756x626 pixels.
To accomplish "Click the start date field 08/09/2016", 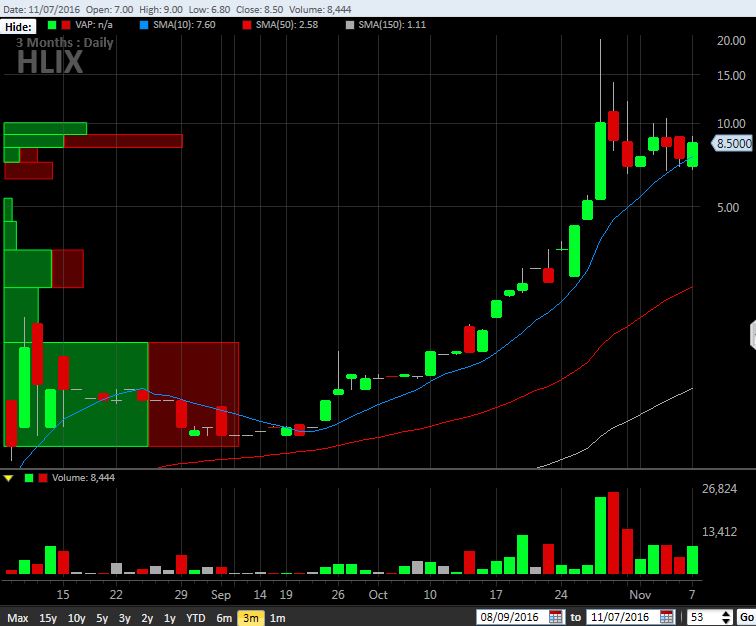I will 512,617.
